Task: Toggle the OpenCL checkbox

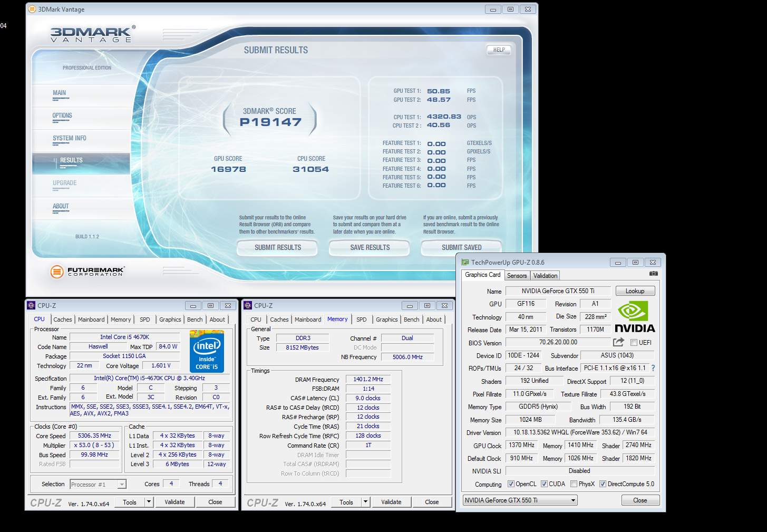Action: pos(511,484)
